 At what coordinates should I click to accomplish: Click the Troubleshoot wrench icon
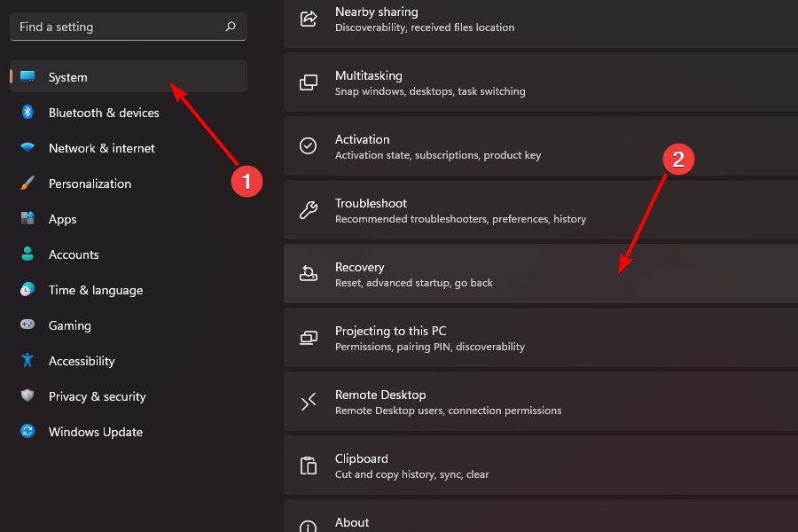[309, 210]
